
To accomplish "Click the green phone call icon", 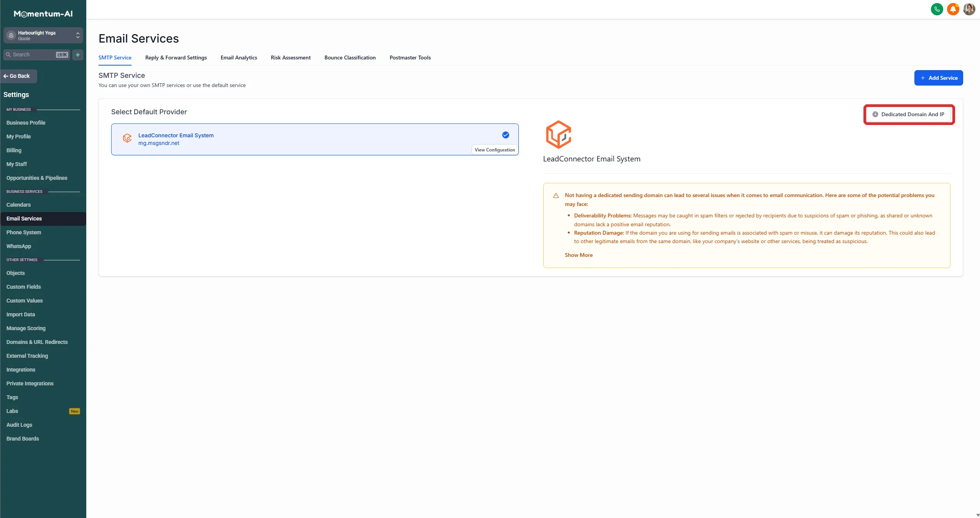I will click(937, 9).
